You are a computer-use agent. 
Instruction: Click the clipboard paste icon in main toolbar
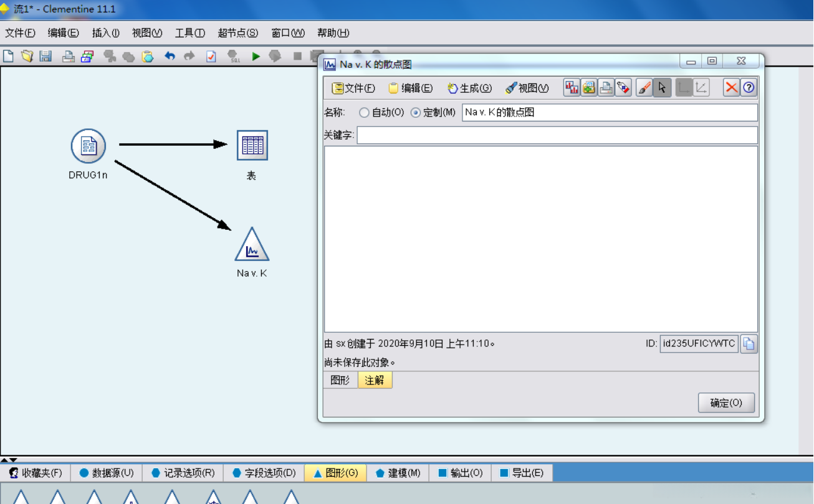[148, 56]
